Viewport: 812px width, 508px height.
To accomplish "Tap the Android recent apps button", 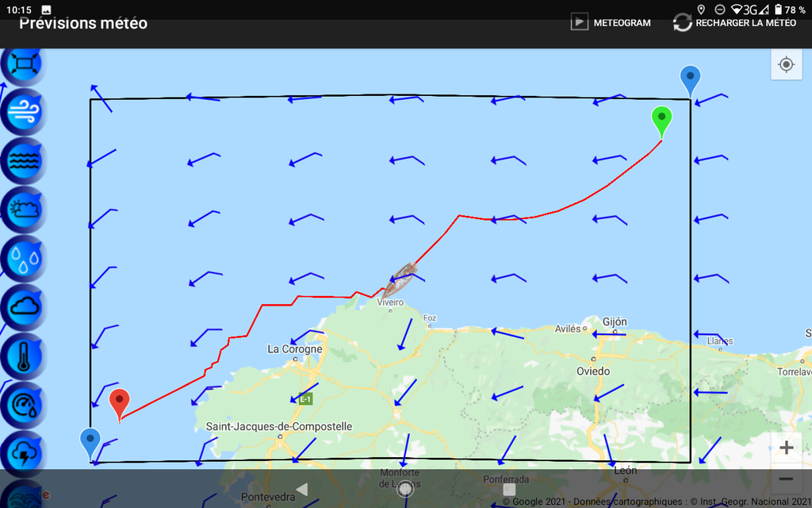I will (x=509, y=489).
